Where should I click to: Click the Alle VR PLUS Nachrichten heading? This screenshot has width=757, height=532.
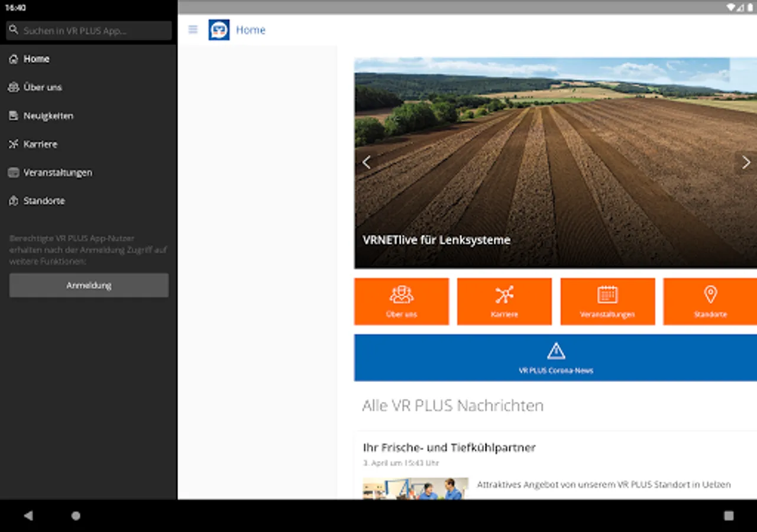click(453, 406)
